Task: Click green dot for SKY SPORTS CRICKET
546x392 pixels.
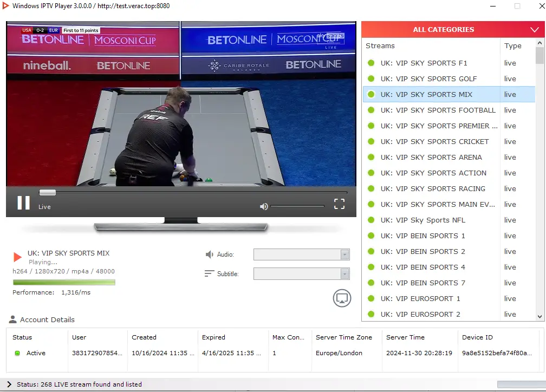Action: tap(371, 141)
